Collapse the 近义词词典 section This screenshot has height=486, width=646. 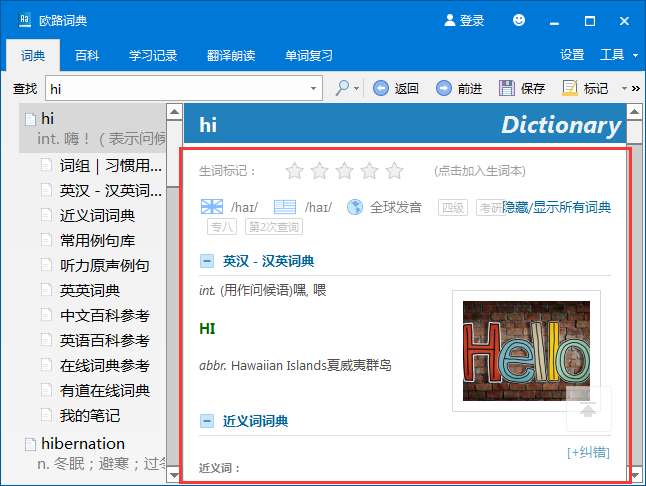click(207, 421)
